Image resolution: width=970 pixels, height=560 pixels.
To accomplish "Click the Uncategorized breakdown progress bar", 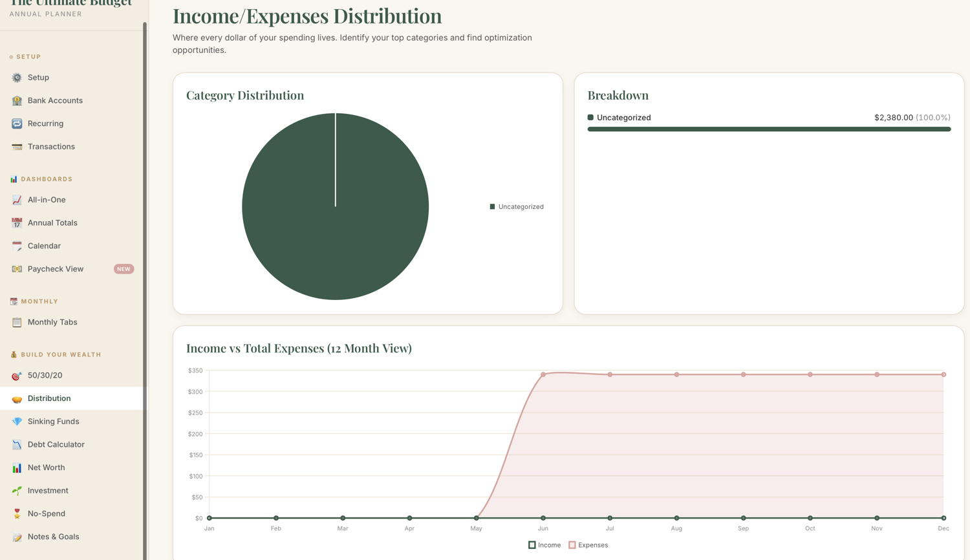I will click(x=769, y=129).
